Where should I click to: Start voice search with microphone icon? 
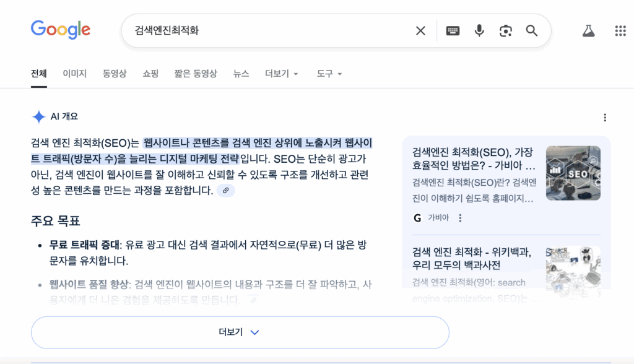[x=479, y=31]
